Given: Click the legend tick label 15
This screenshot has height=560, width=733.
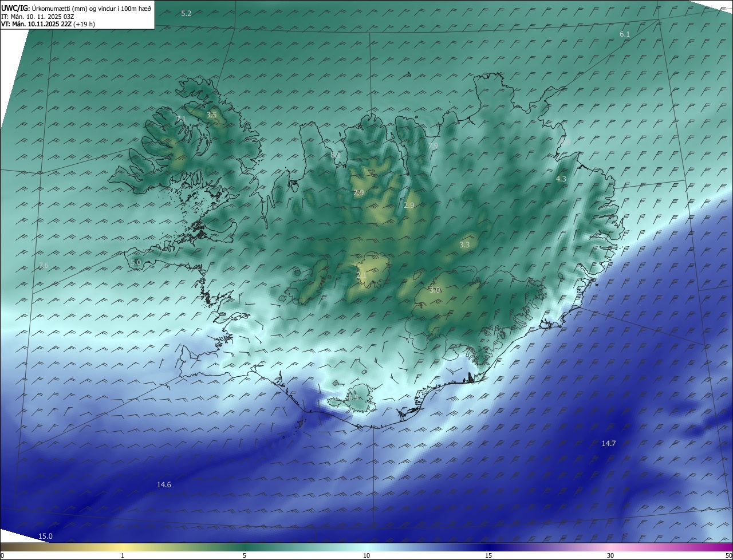Looking at the screenshot, I should click(x=488, y=556).
